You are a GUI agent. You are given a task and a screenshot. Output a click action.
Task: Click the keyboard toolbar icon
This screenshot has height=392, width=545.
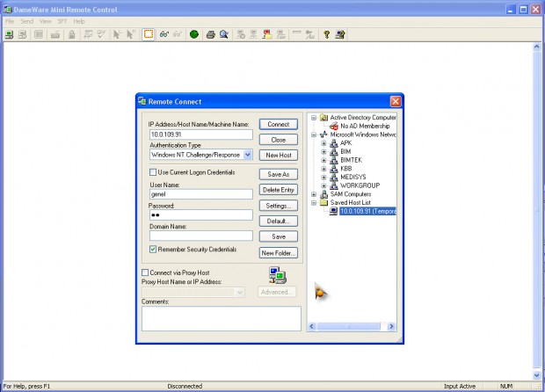[x=55, y=34]
